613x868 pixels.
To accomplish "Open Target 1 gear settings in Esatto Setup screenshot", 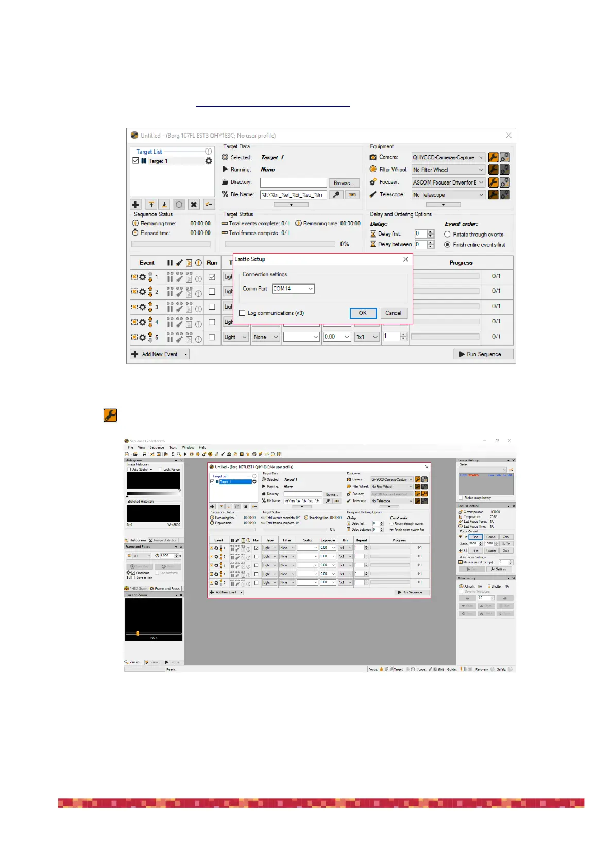I will (209, 161).
